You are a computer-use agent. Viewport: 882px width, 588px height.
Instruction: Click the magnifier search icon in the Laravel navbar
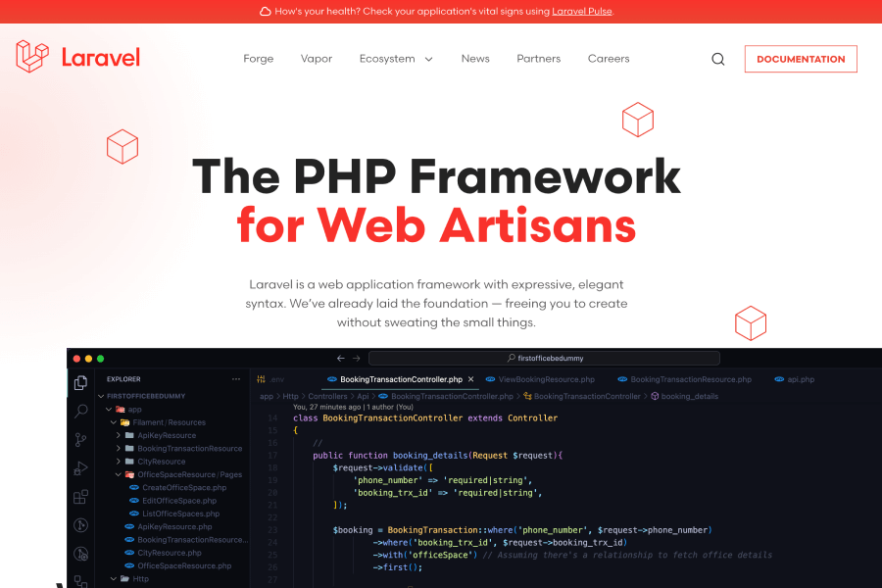pyautogui.click(x=717, y=59)
